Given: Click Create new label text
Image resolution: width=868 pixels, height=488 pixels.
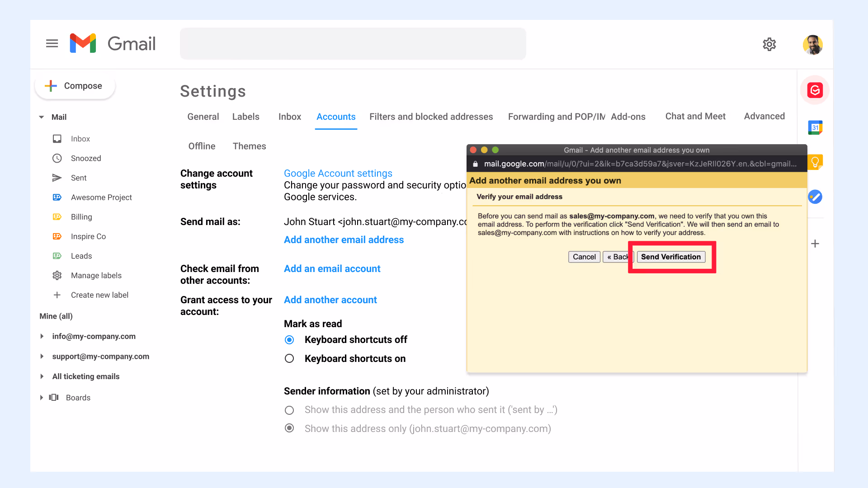Looking at the screenshot, I should pos(99,295).
